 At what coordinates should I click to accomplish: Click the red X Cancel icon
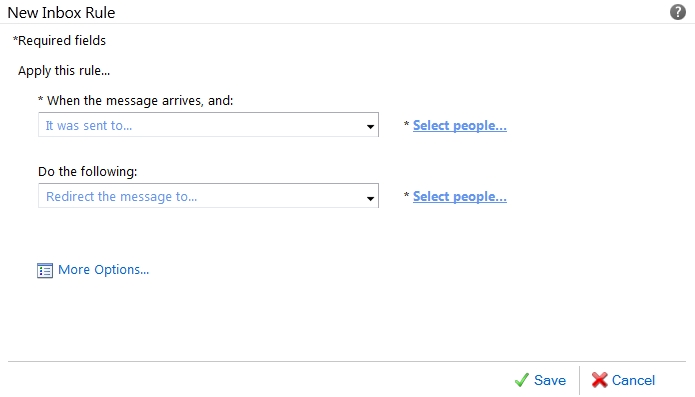pos(599,380)
